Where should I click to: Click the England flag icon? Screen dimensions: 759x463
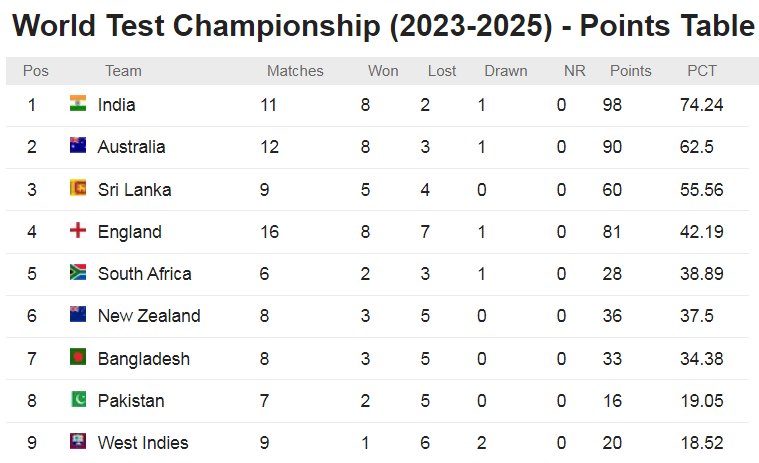pyautogui.click(x=78, y=230)
